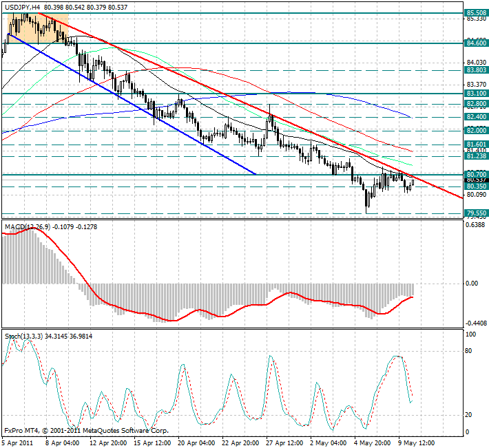This screenshot has width=489, height=448.
Task: Click the MACD -0.4408 scale value
Action: (x=476, y=323)
